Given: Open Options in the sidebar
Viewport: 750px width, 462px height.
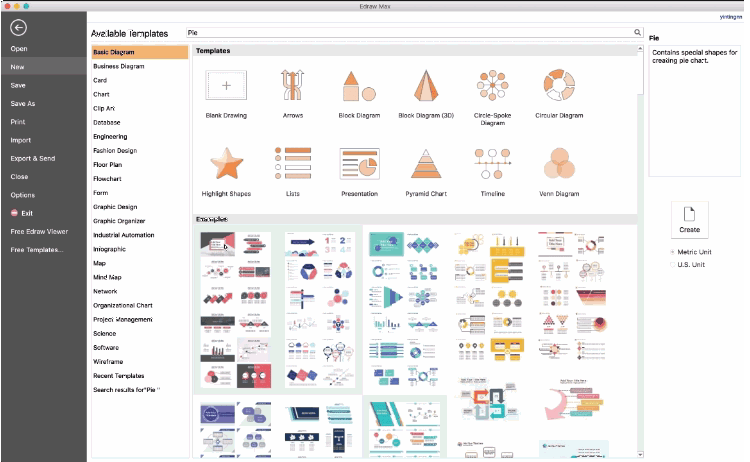Looking at the screenshot, I should (22, 195).
